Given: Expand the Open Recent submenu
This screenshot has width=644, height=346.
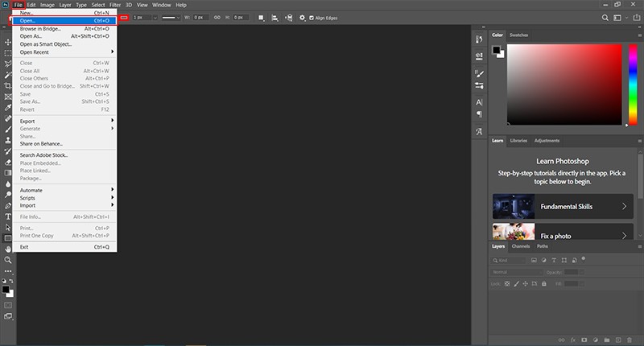Looking at the screenshot, I should (65, 52).
